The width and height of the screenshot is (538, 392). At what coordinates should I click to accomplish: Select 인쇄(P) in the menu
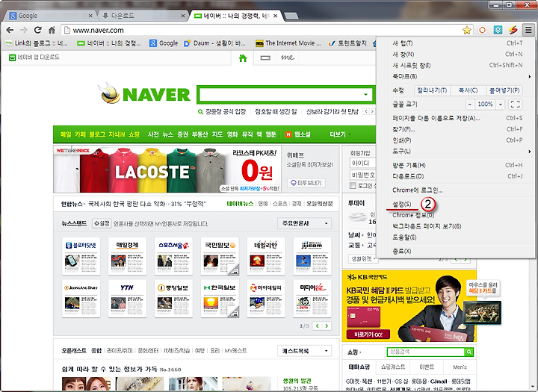pyautogui.click(x=402, y=140)
